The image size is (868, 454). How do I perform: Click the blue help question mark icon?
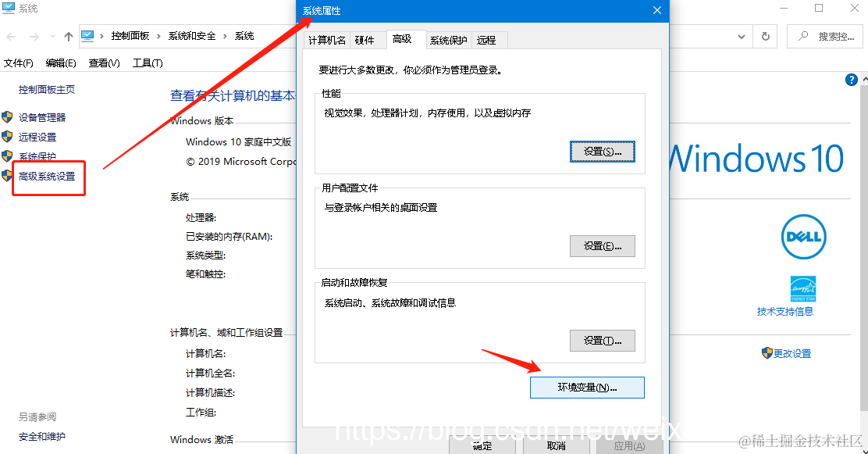click(x=851, y=79)
